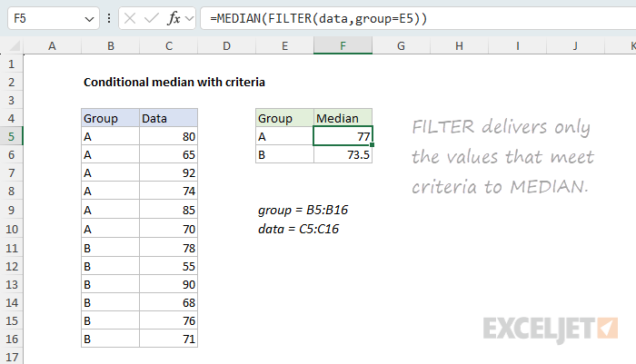This screenshot has height=364, width=636.
Task: Select column I header
Action: 518,45
